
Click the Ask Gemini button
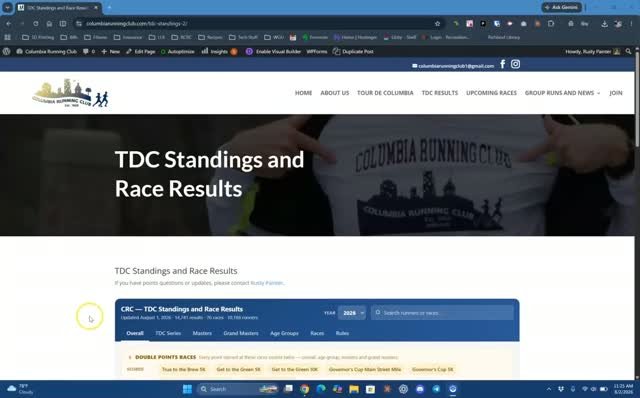click(x=562, y=7)
